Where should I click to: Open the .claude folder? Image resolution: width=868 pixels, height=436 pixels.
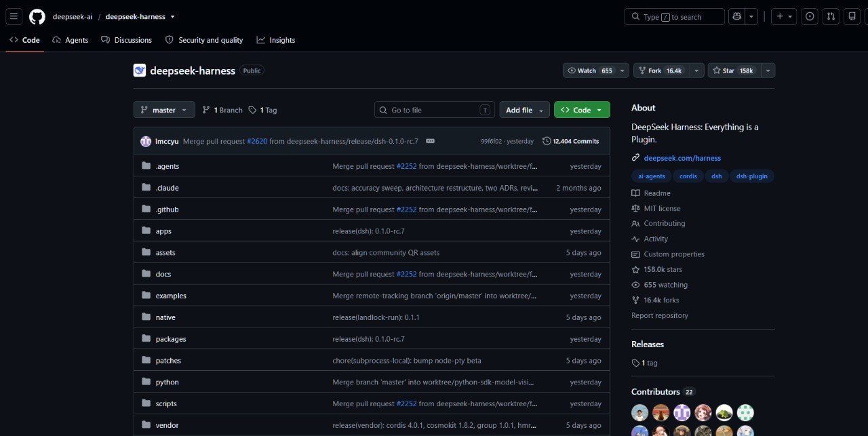167,188
